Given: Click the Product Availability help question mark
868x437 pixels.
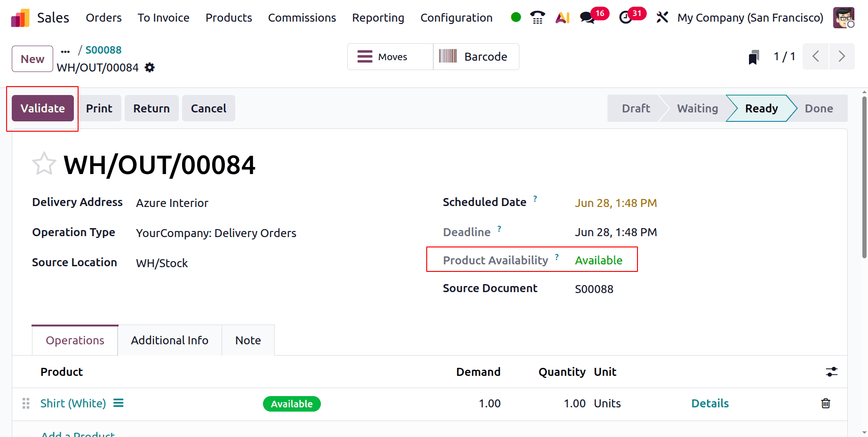Looking at the screenshot, I should (557, 257).
